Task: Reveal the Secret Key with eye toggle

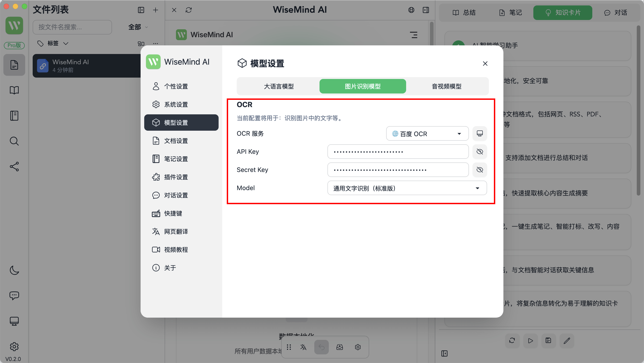Action: click(480, 170)
